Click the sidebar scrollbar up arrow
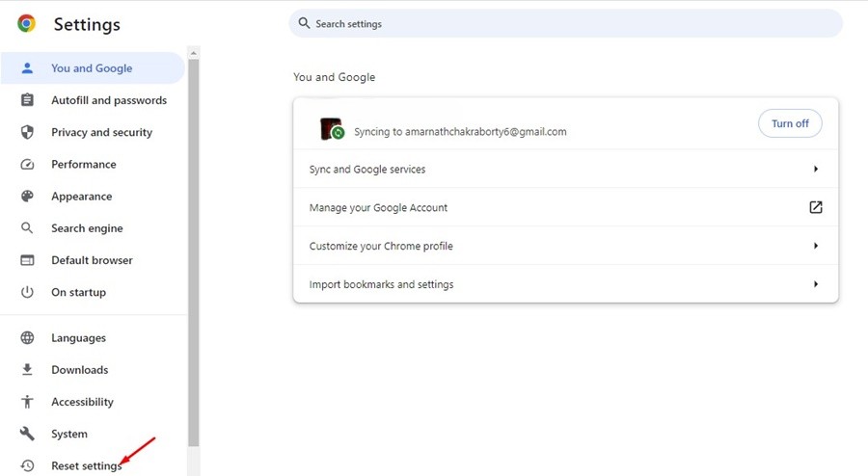Image resolution: width=868 pixels, height=476 pixels. click(193, 53)
